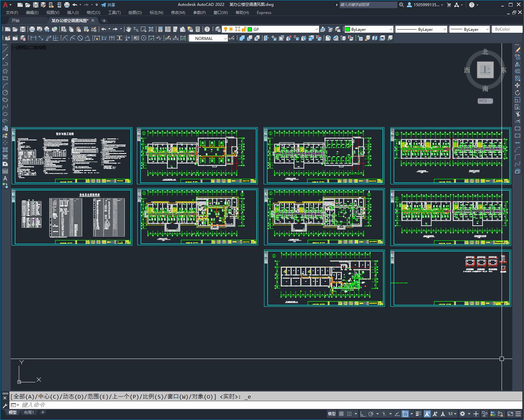Click the Customize command line wrench icon
The width and height of the screenshot is (524, 420).
pyautogui.click(x=5, y=405)
